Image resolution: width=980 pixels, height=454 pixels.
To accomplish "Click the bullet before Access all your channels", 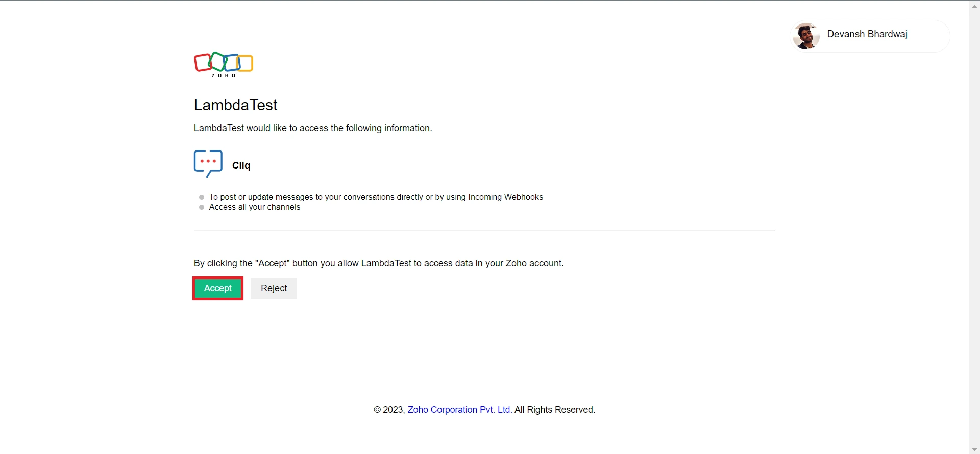I will click(202, 207).
